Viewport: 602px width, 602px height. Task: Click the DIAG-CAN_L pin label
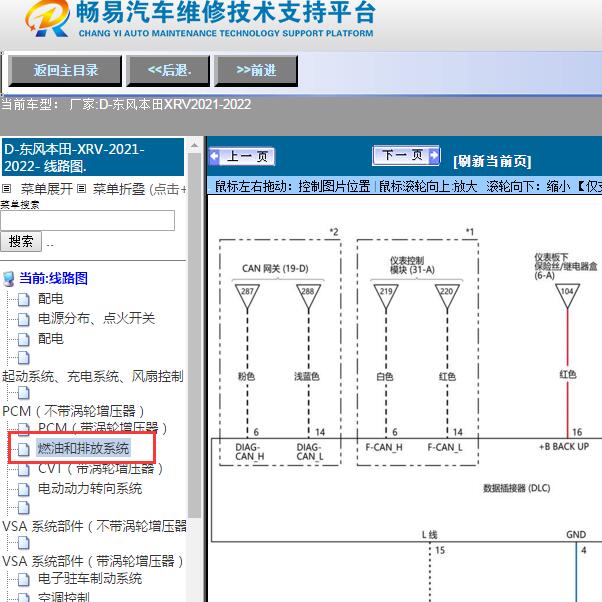(x=310, y=452)
